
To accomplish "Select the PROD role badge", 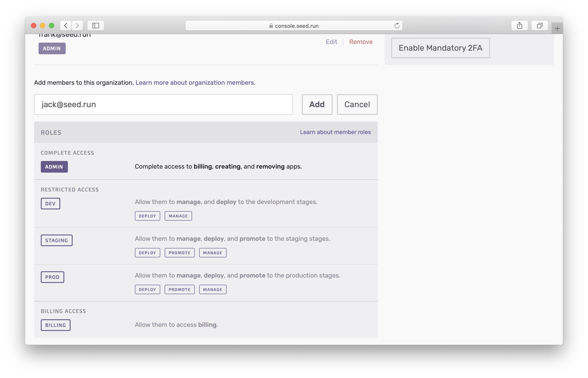I will click(52, 277).
